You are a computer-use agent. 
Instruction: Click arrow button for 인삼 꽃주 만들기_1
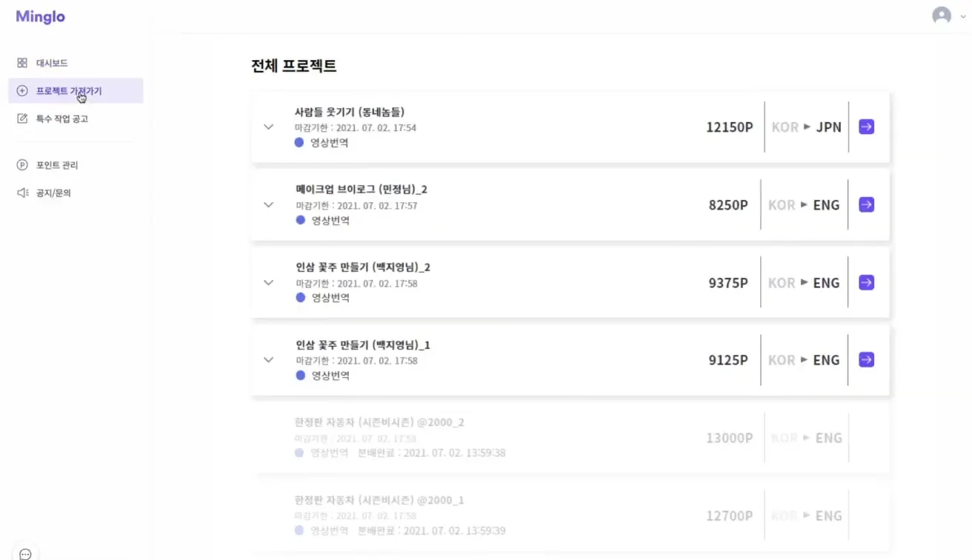click(866, 359)
